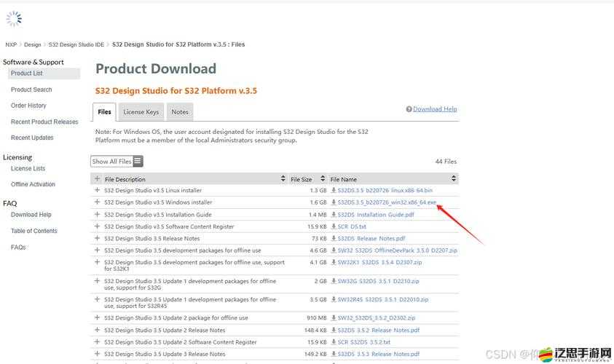Viewport: 614px width, 364px height.
Task: Download S32DS.3.5 win32.x86_64.exe file link
Action: (387, 202)
